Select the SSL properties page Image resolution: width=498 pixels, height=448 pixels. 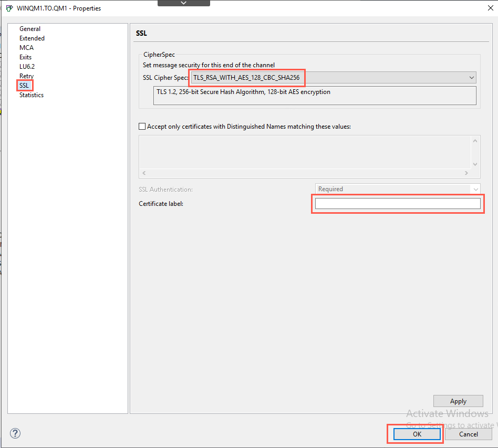pos(24,86)
